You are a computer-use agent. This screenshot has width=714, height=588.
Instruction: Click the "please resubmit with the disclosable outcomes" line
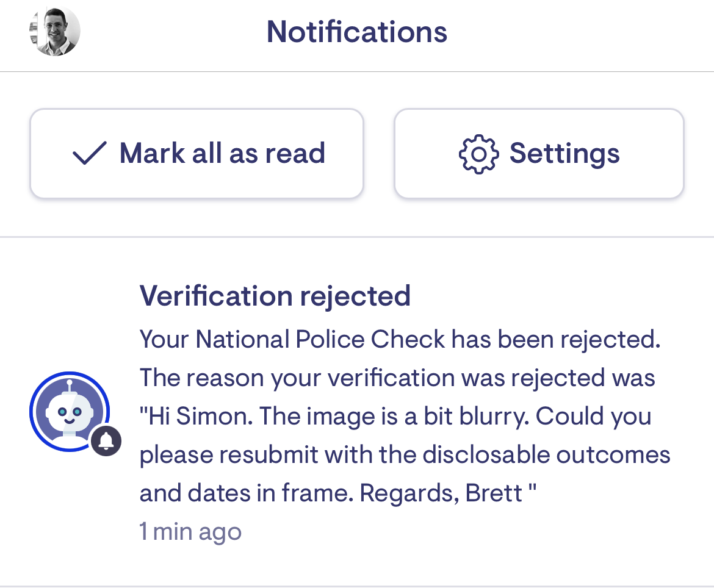(405, 455)
